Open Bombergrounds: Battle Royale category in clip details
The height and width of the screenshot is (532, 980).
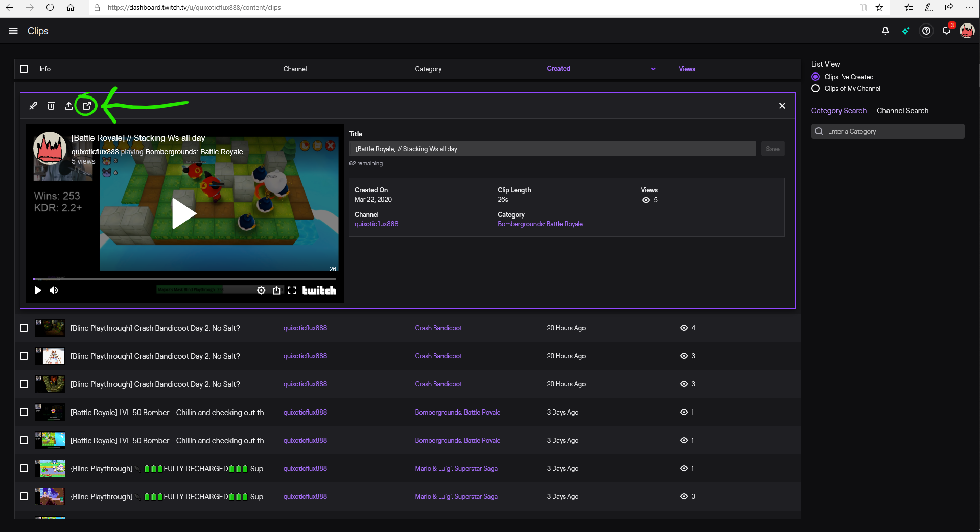click(x=540, y=224)
